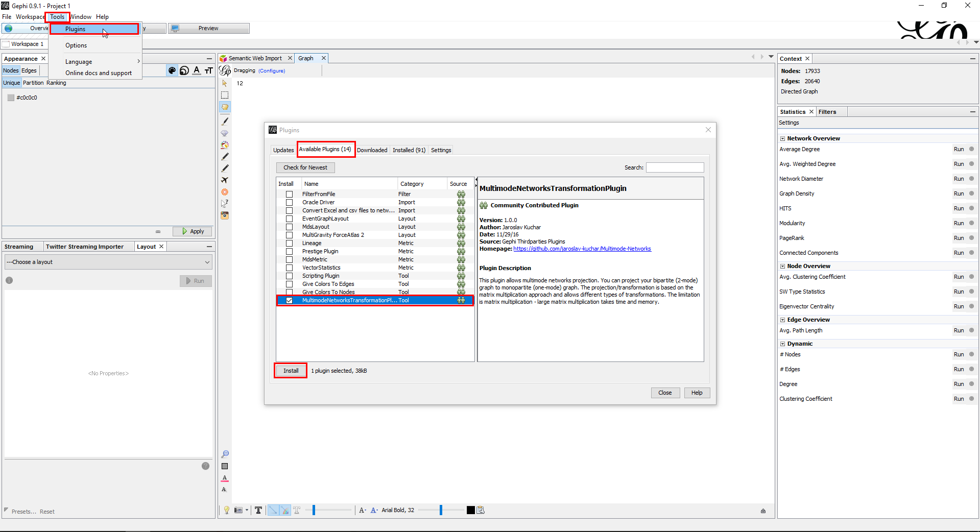Activate the dragging hand tool

point(225,107)
